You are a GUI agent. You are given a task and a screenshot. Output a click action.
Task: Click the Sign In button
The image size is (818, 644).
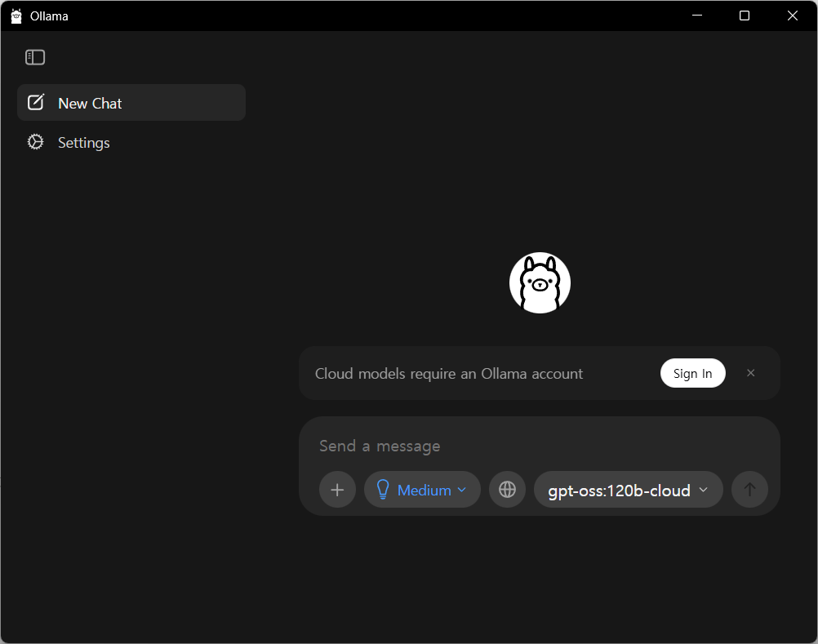coord(692,373)
